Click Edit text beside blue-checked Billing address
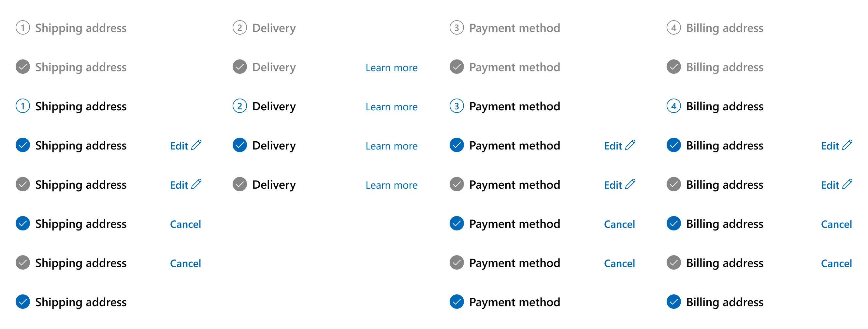 click(830, 146)
